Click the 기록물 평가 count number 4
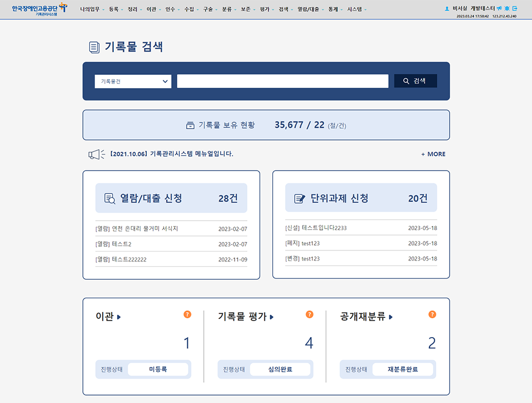Screen dimensions: 532x403 coord(309,343)
